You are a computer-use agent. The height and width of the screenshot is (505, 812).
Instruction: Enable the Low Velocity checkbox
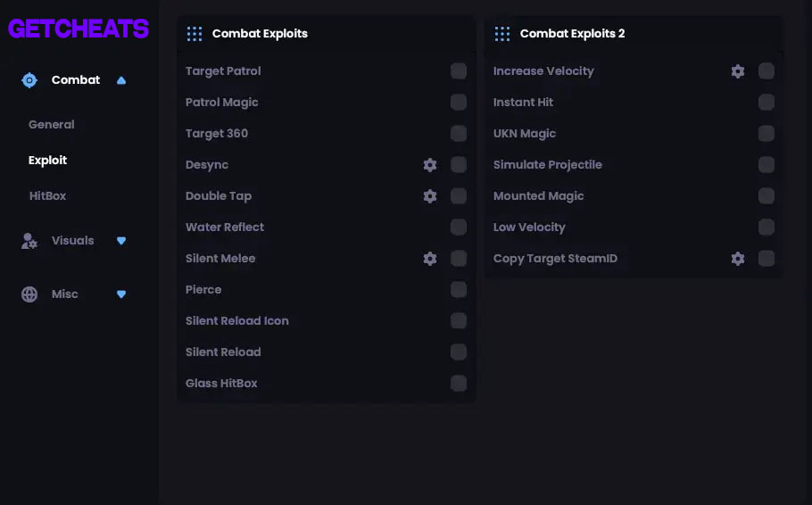coord(766,227)
